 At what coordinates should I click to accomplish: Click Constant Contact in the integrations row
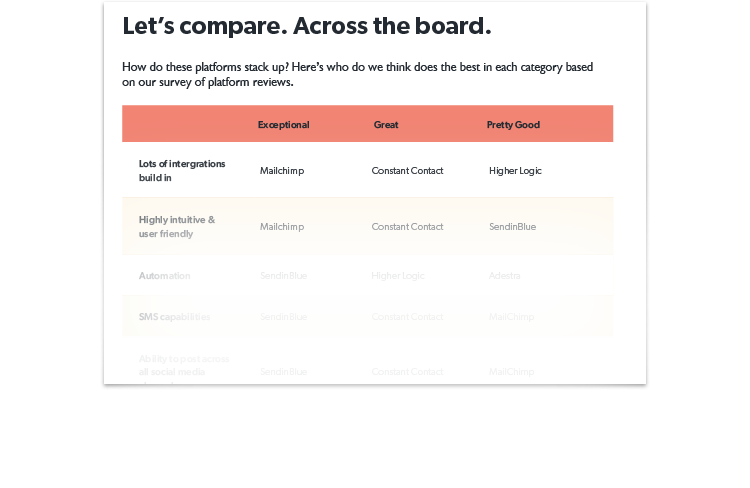407,171
